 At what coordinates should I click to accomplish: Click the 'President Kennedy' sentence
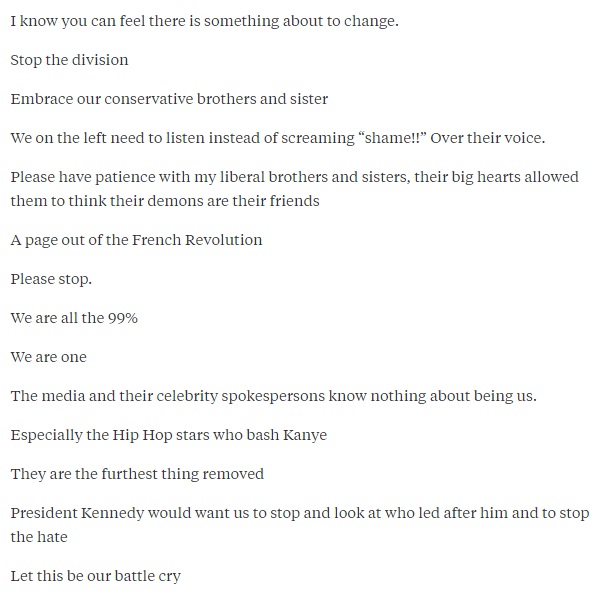(300, 525)
